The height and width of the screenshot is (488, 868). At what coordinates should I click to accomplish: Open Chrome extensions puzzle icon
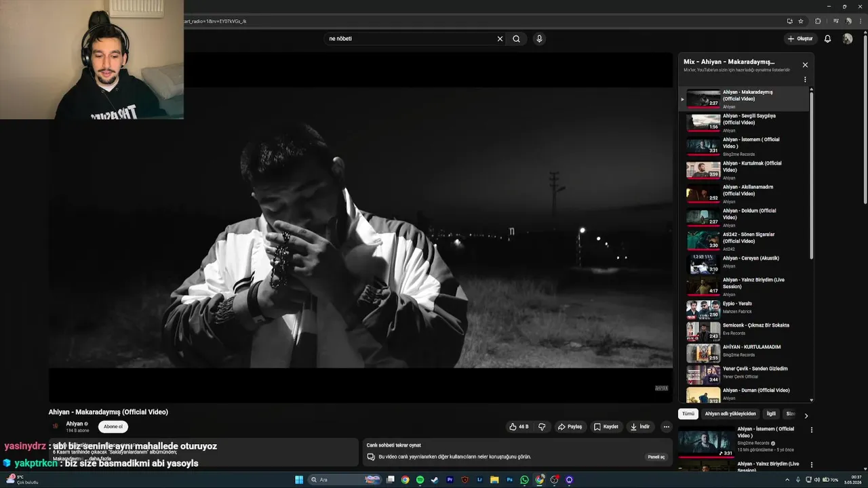(818, 21)
